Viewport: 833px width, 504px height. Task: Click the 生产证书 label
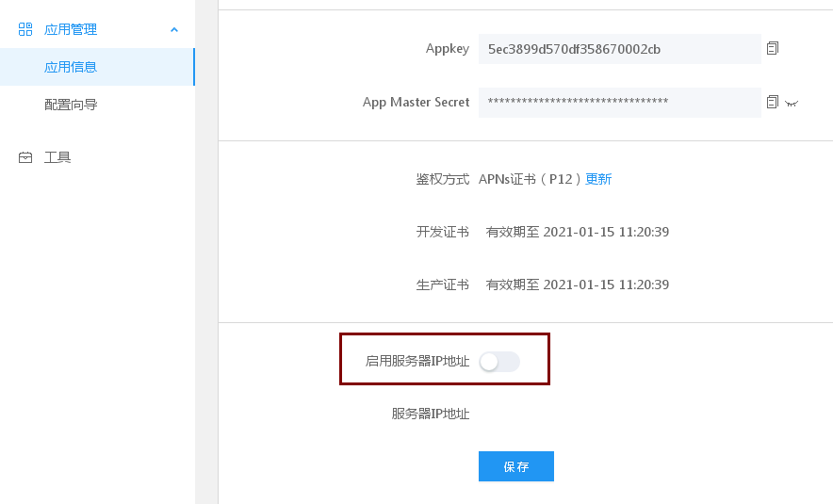(443, 285)
